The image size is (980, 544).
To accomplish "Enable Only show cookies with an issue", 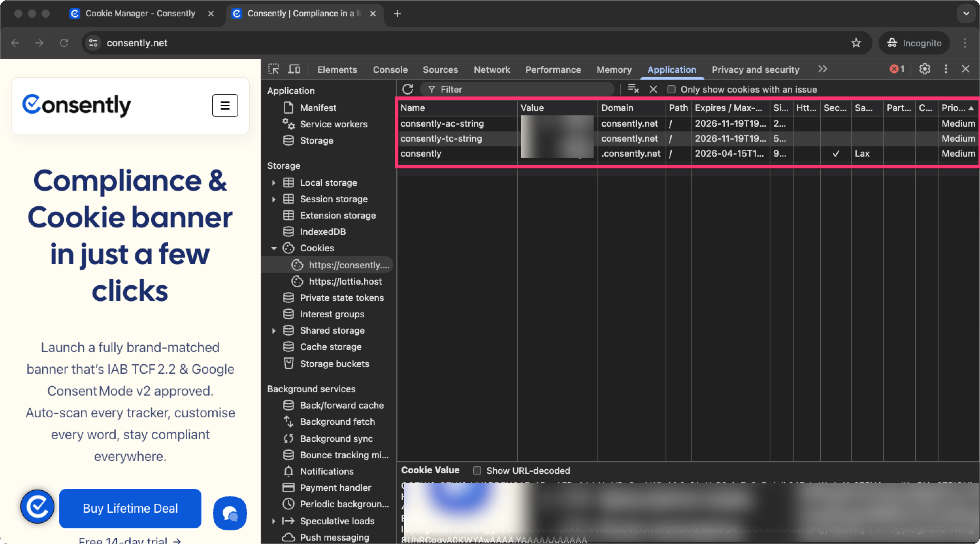I will coord(671,89).
